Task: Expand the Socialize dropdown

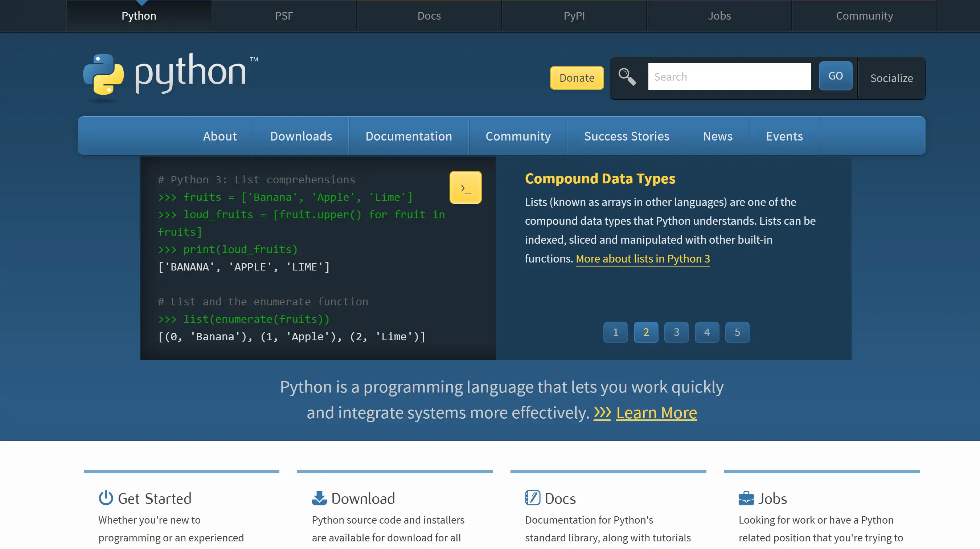Action: pyautogui.click(x=891, y=78)
